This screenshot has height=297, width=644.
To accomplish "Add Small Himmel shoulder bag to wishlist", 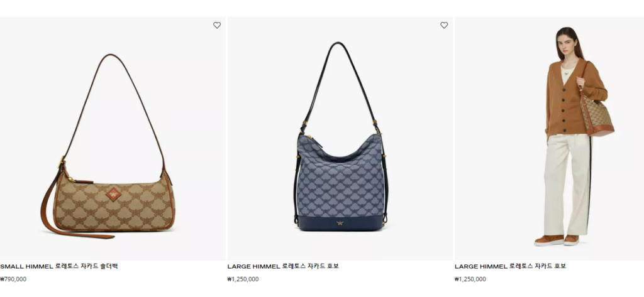I will [217, 25].
